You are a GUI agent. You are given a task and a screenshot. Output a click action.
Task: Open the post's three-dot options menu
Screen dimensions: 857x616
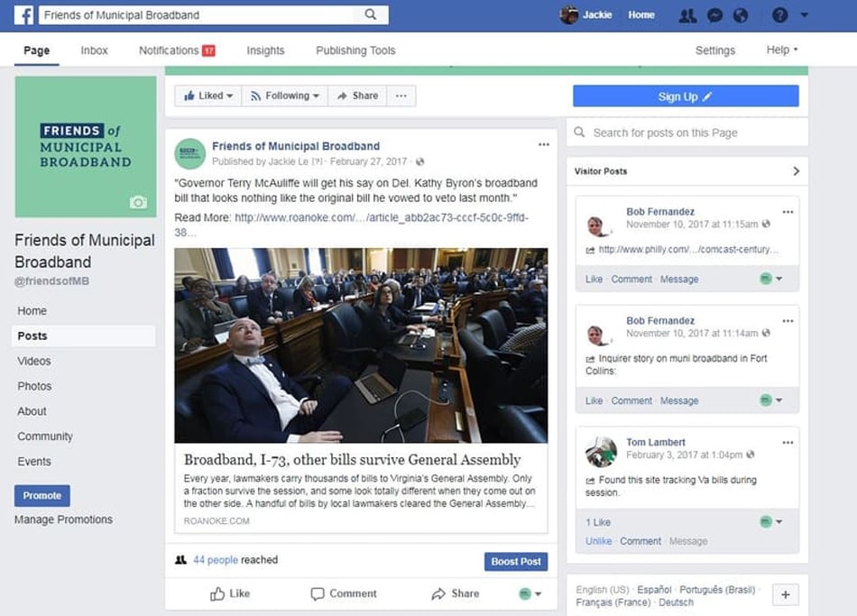click(544, 144)
